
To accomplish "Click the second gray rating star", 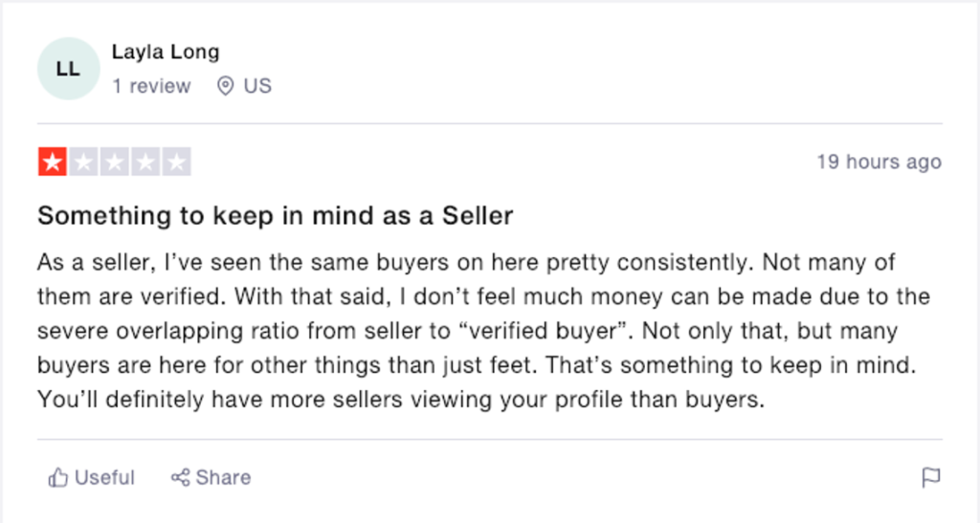I will [83, 163].
